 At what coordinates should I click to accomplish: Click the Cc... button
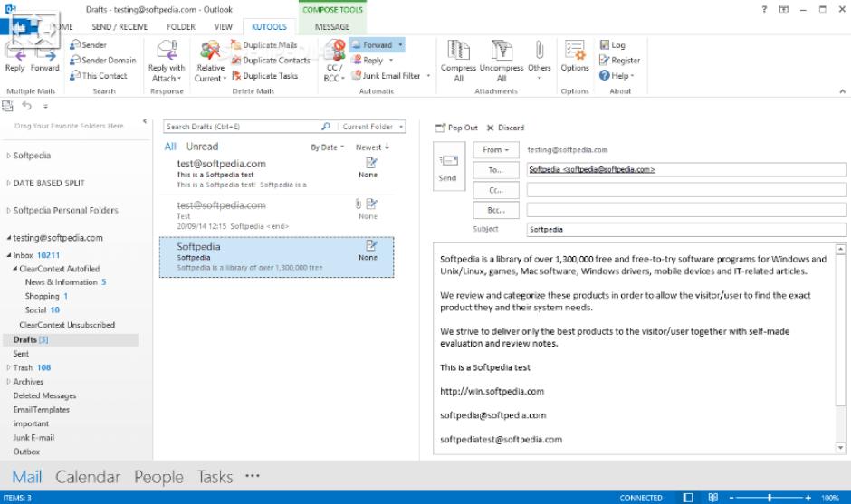(495, 190)
